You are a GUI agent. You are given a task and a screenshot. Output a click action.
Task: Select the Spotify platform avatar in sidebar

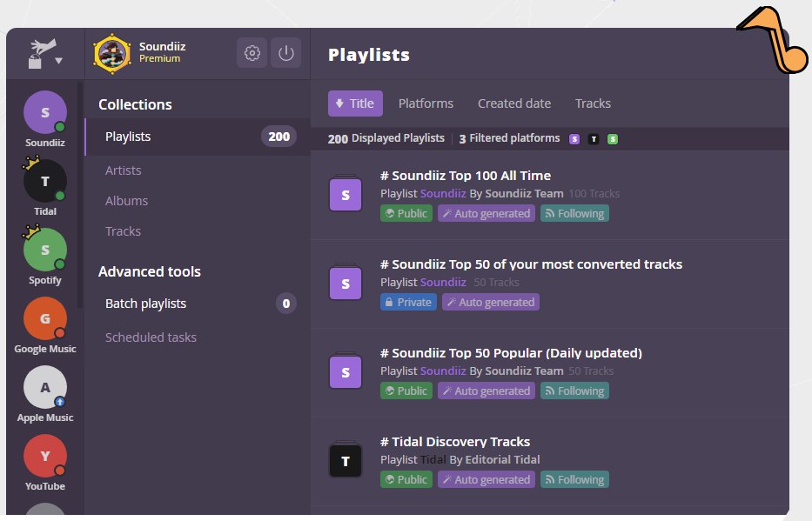(45, 250)
